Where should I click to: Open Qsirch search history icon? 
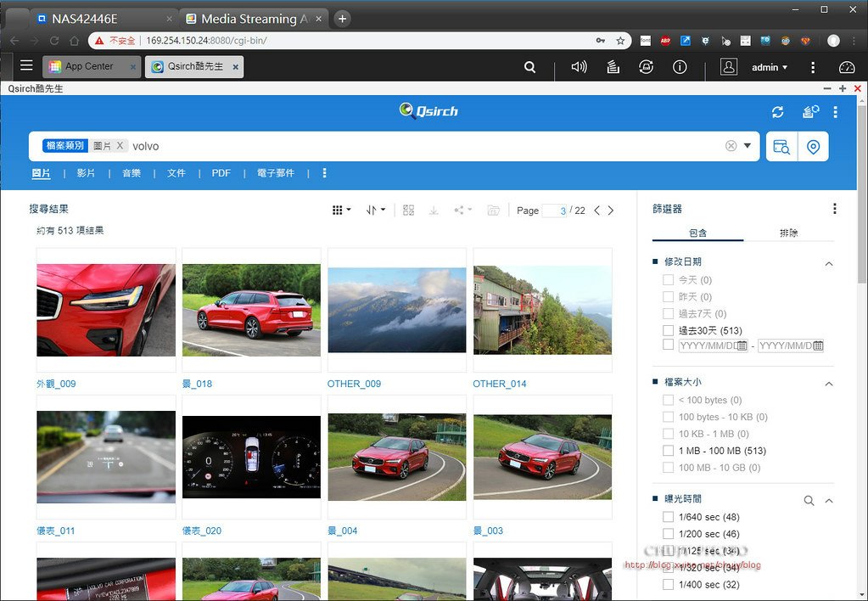point(810,112)
